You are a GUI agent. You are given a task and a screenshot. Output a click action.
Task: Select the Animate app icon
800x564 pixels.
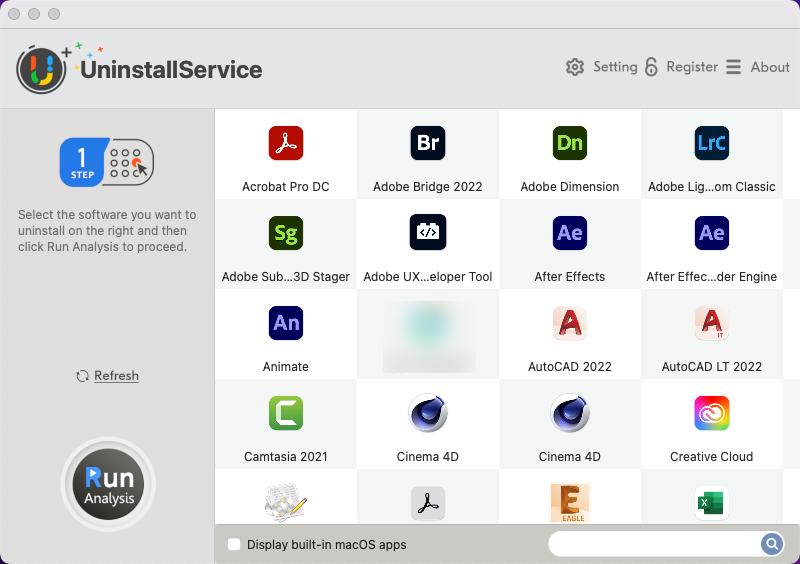(286, 323)
